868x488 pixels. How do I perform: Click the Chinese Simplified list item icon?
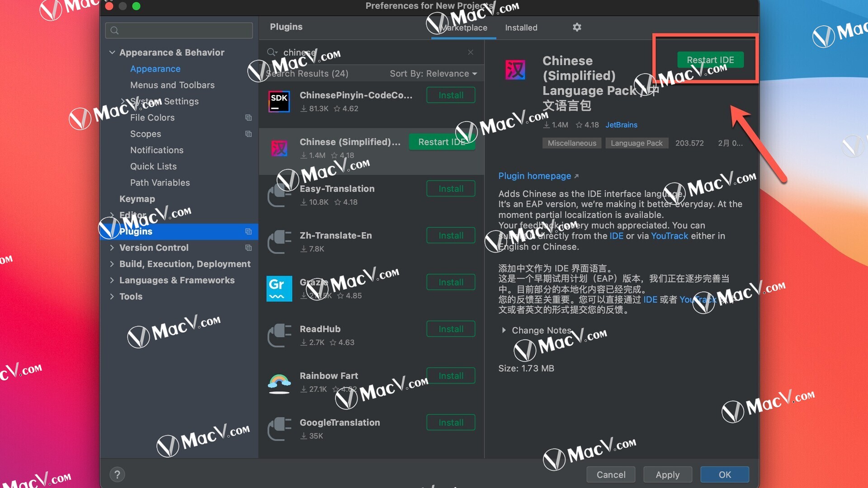(x=279, y=148)
